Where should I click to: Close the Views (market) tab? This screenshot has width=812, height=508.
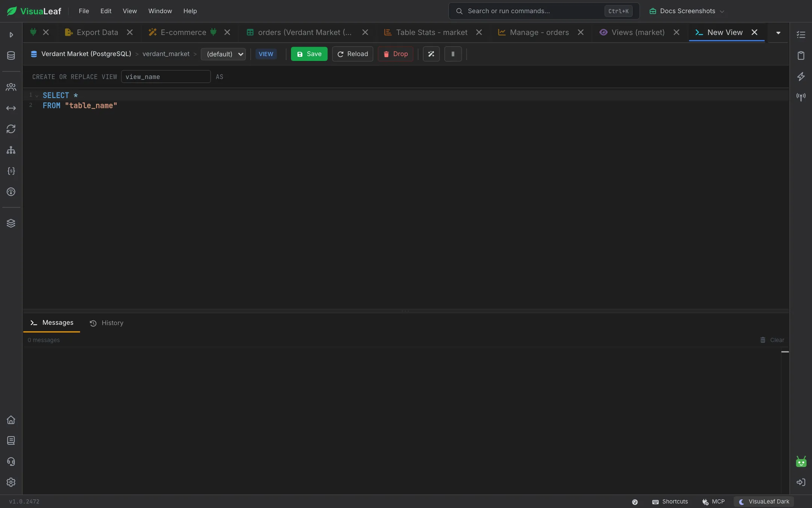pos(676,32)
